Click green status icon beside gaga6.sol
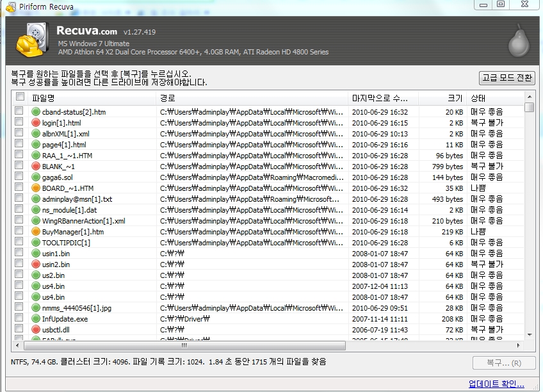Image resolution: width=543 pixels, height=392 pixels. tap(36, 177)
